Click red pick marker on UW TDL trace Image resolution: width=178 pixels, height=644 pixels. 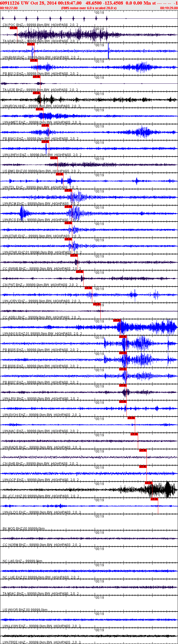[60, 174]
